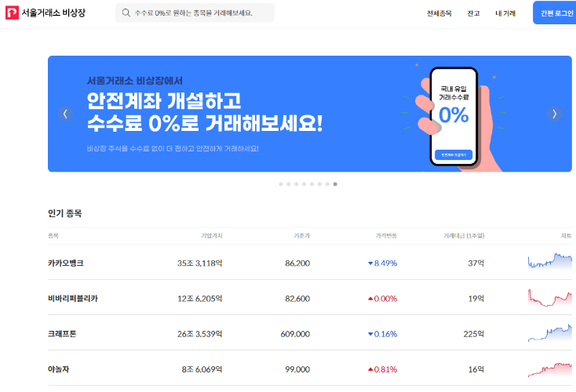Click the 12조 6,205억 valuation cell
The height and width of the screenshot is (392, 576).
point(199,299)
